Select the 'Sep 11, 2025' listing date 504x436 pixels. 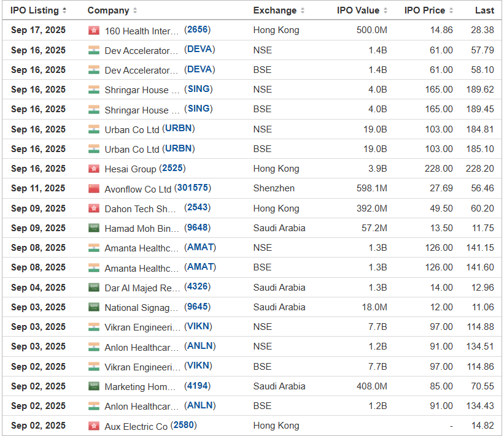(x=38, y=188)
